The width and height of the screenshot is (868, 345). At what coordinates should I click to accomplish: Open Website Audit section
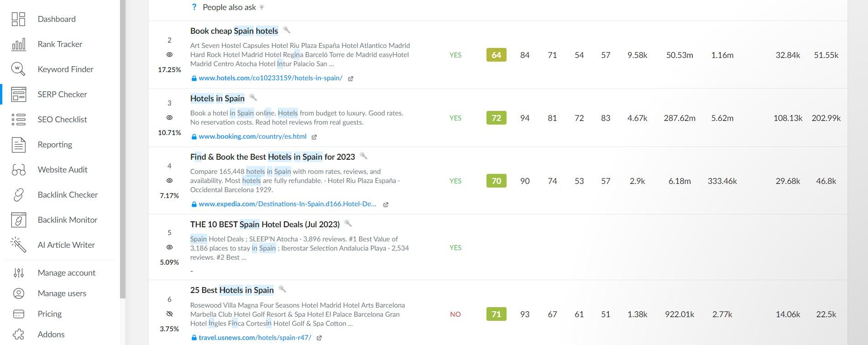point(63,170)
